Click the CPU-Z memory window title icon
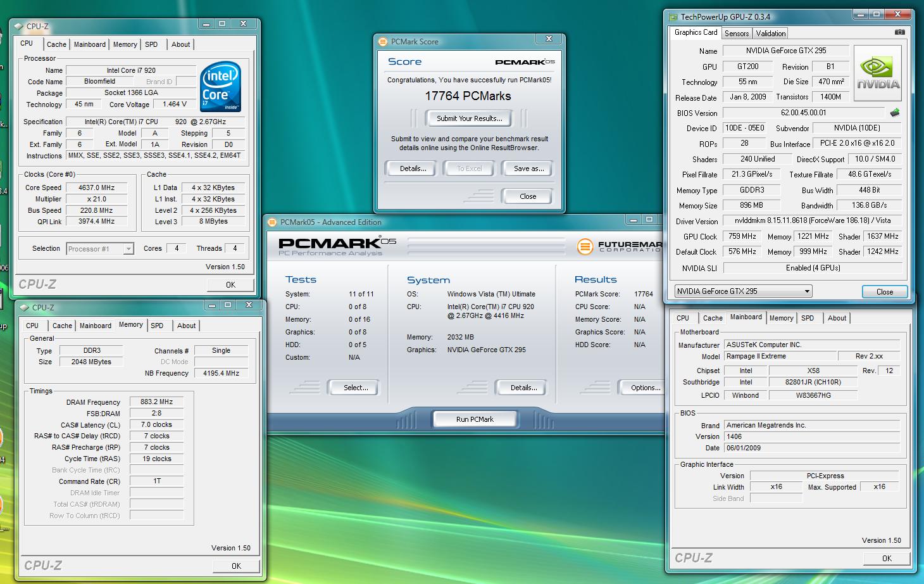Screen dimensions: 924x584 (25, 308)
